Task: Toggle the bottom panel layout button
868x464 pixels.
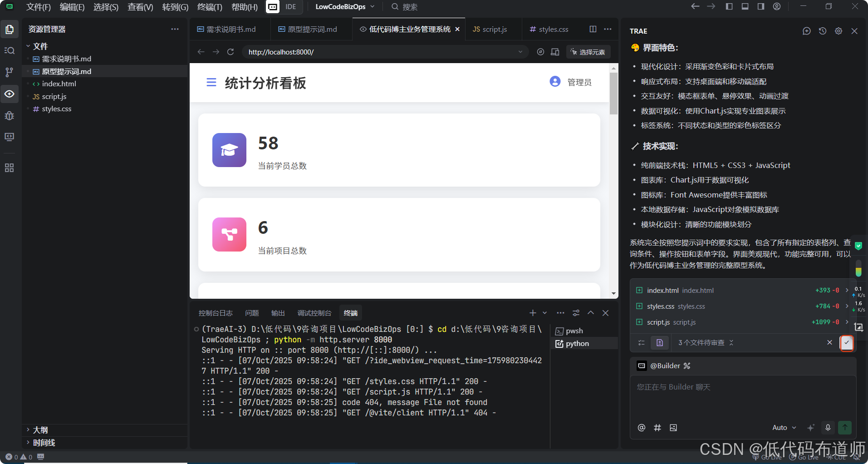Action: 745,6
